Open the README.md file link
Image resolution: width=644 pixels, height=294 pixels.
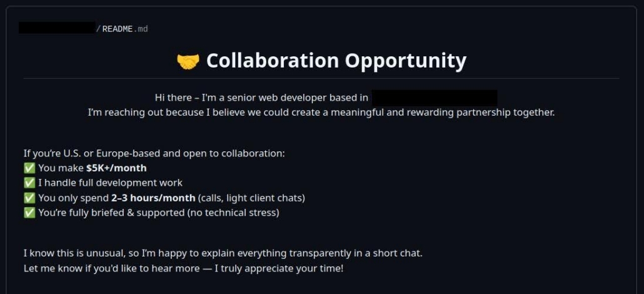125,29
